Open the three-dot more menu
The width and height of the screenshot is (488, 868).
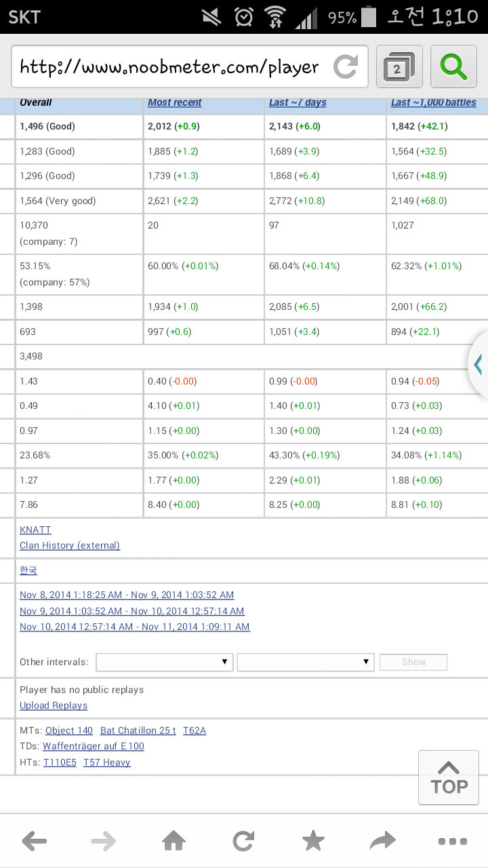point(452,842)
